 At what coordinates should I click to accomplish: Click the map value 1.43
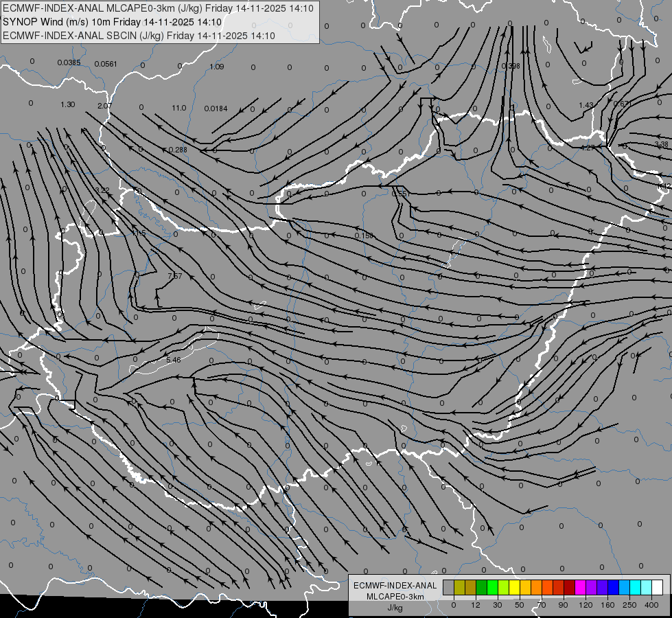click(x=586, y=105)
